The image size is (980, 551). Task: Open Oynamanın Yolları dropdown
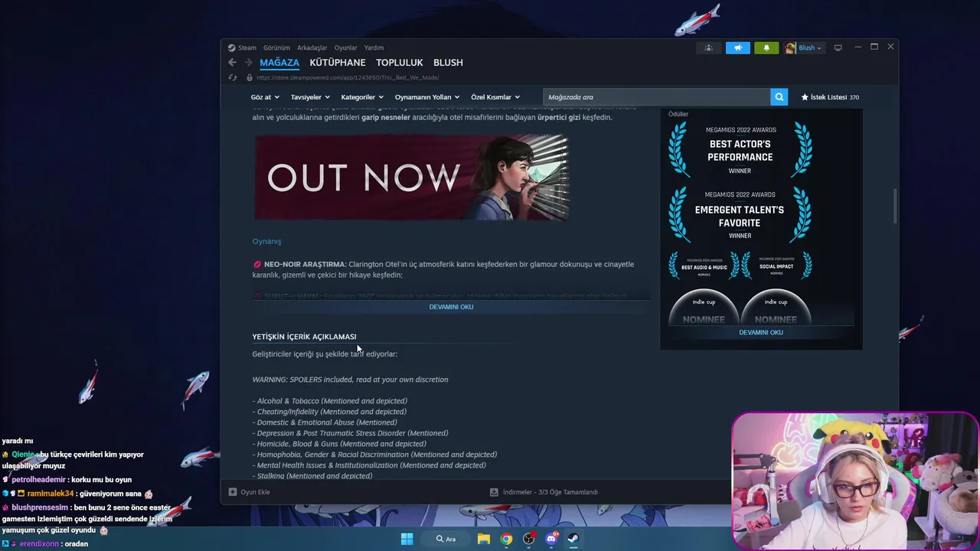pyautogui.click(x=427, y=97)
